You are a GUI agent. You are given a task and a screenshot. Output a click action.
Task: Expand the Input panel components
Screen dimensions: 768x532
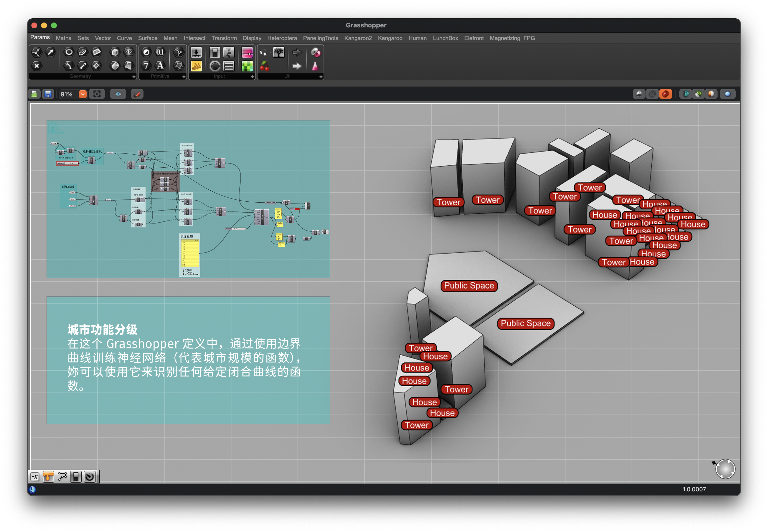click(x=252, y=77)
